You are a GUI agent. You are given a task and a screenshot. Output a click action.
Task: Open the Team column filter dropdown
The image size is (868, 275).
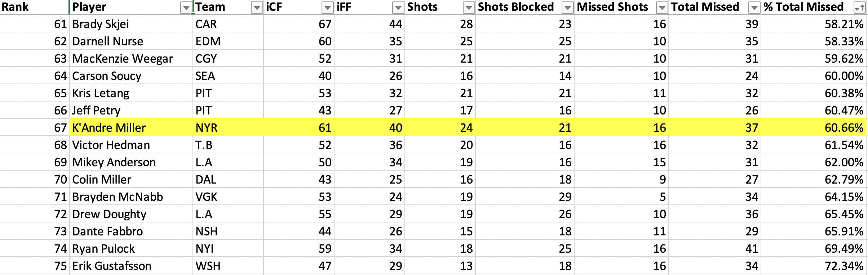257,8
